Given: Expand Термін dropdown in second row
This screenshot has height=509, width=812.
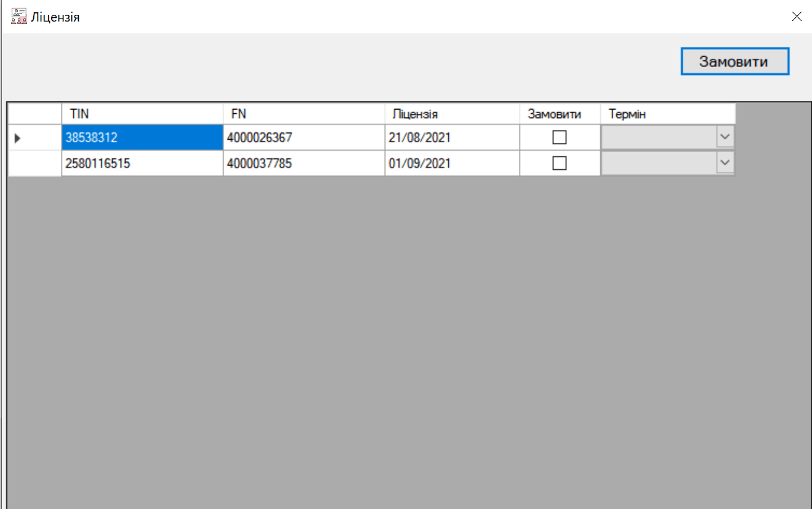Looking at the screenshot, I should [725, 163].
